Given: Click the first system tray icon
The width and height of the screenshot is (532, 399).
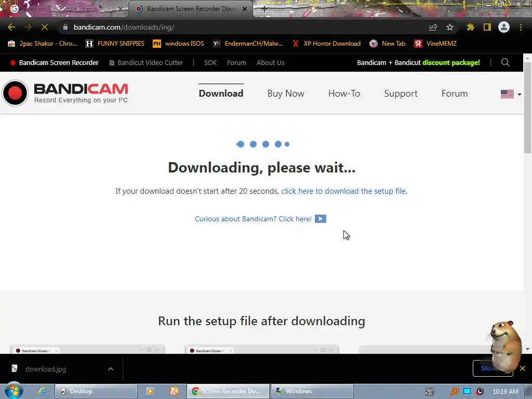Looking at the screenshot, I should pos(430,392).
